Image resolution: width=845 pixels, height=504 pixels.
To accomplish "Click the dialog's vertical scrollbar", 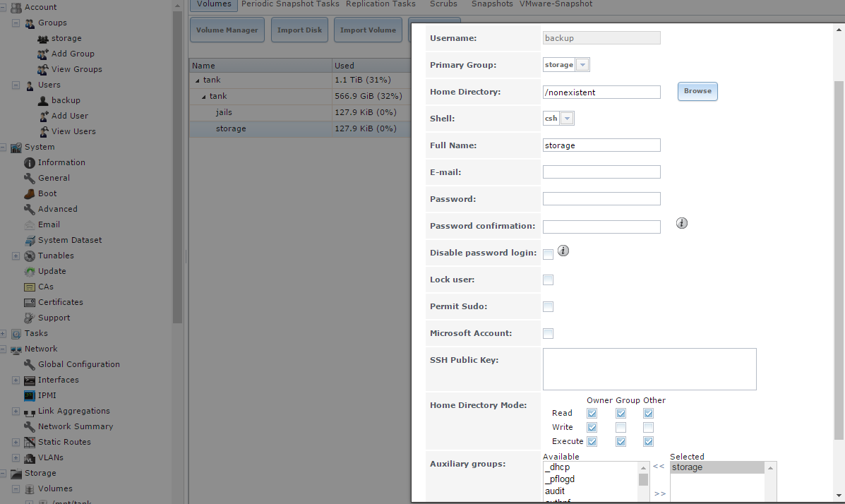I will pyautogui.click(x=839, y=254).
